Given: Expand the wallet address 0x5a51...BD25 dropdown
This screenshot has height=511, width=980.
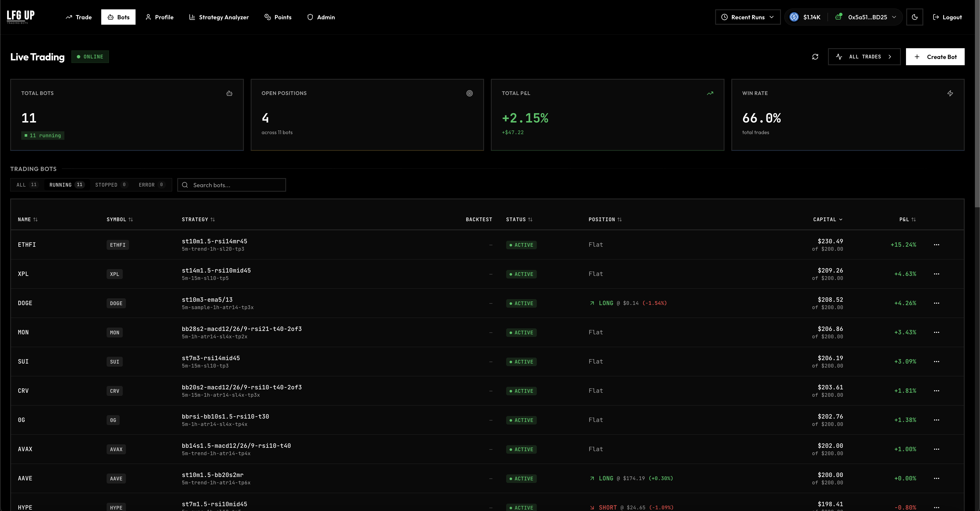Looking at the screenshot, I should point(872,17).
